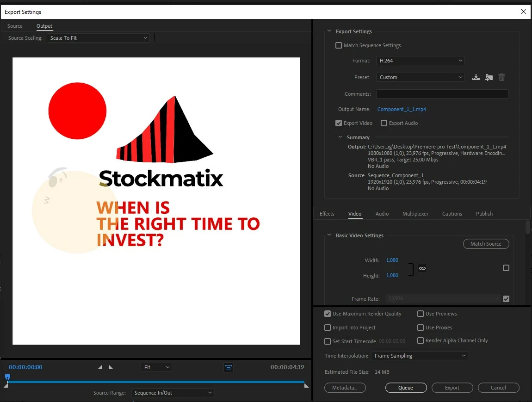Click the Queue button

click(x=406, y=388)
